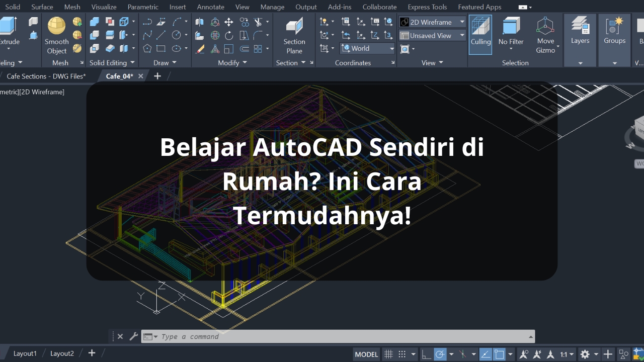Toggle the drawing grid display
The width and height of the screenshot is (644, 362).
point(388,354)
